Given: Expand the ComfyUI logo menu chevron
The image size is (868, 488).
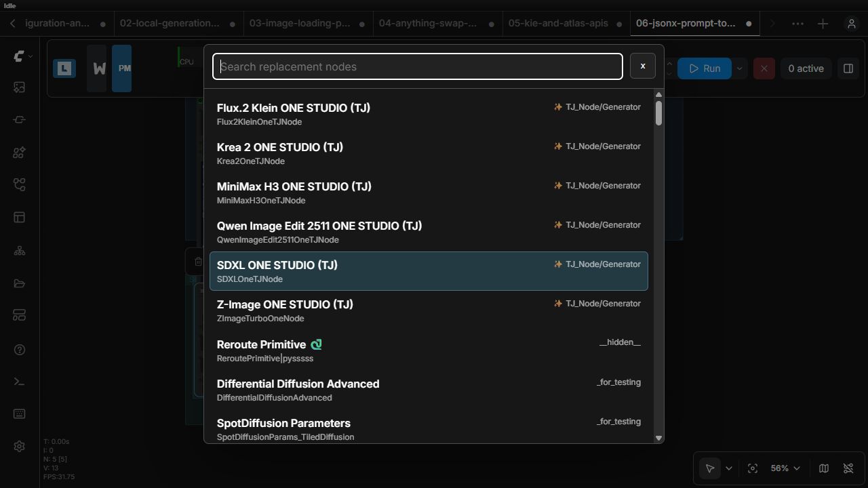Looking at the screenshot, I should pyautogui.click(x=31, y=57).
